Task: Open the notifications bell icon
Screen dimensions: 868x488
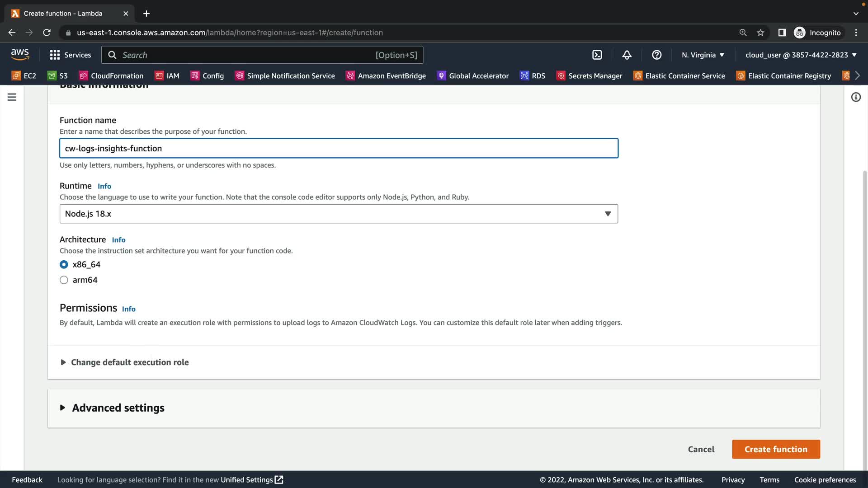Action: tap(627, 55)
